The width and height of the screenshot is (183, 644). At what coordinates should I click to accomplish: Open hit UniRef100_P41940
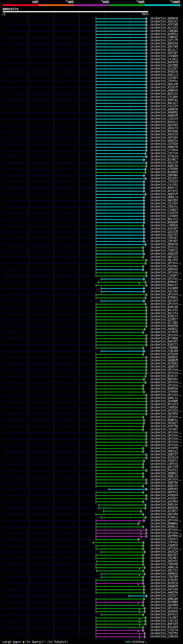coord(164,266)
